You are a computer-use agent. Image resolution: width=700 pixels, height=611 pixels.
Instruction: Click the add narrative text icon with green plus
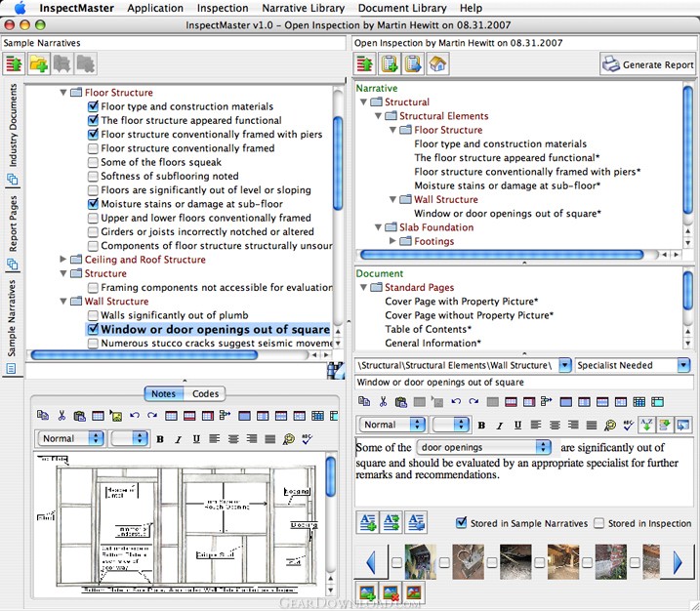click(x=367, y=522)
